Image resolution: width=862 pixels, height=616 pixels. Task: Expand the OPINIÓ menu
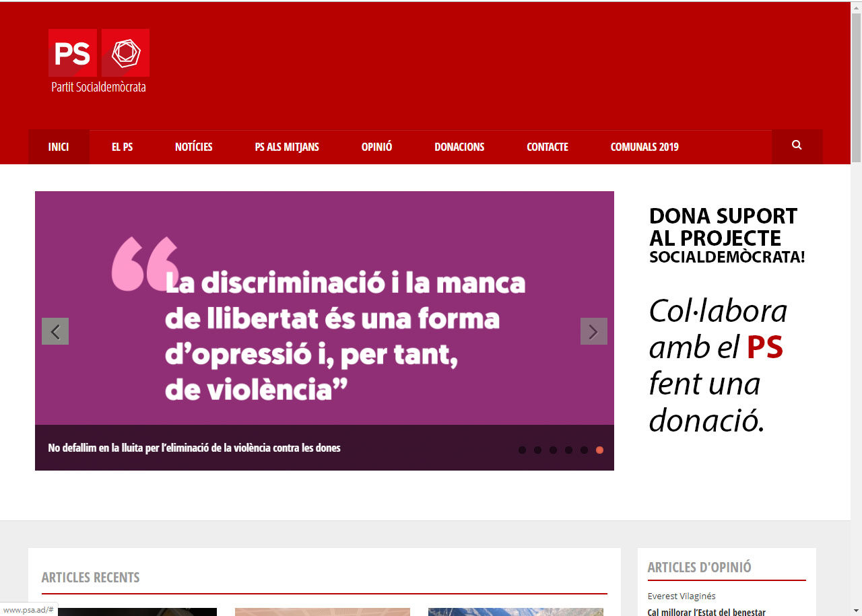click(x=376, y=147)
